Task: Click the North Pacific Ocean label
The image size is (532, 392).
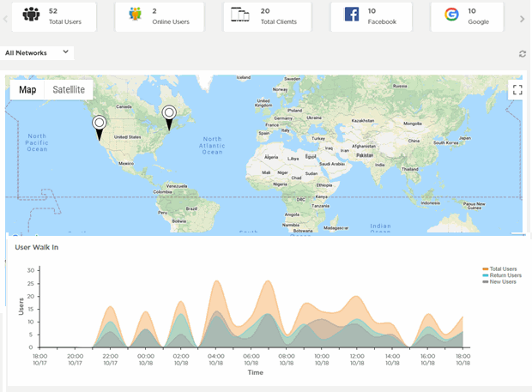Action: point(37,142)
